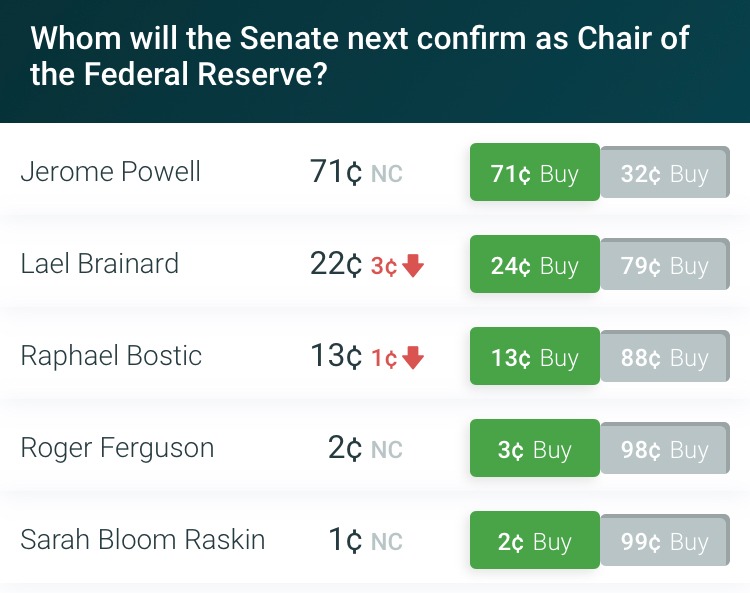Buy Yes for Jerome Powell at 71¢
This screenshot has width=750, height=593.
pyautogui.click(x=534, y=173)
